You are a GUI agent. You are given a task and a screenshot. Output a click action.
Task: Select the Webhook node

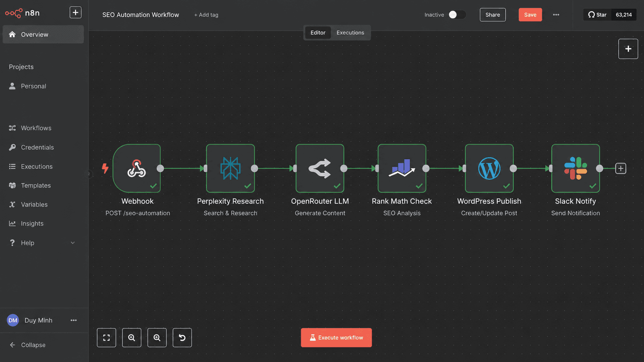pyautogui.click(x=136, y=168)
